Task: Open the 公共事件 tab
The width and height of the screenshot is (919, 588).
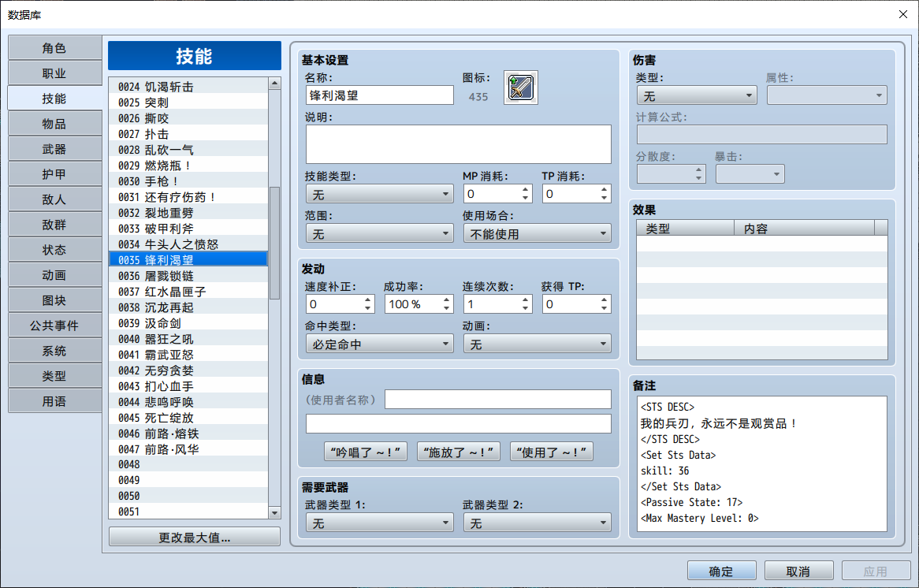Action: 54,326
